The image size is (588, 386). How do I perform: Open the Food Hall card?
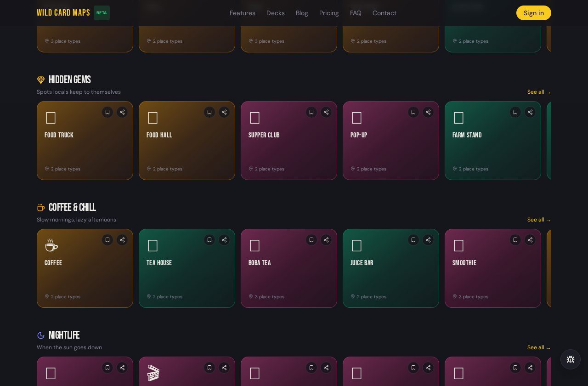187,141
